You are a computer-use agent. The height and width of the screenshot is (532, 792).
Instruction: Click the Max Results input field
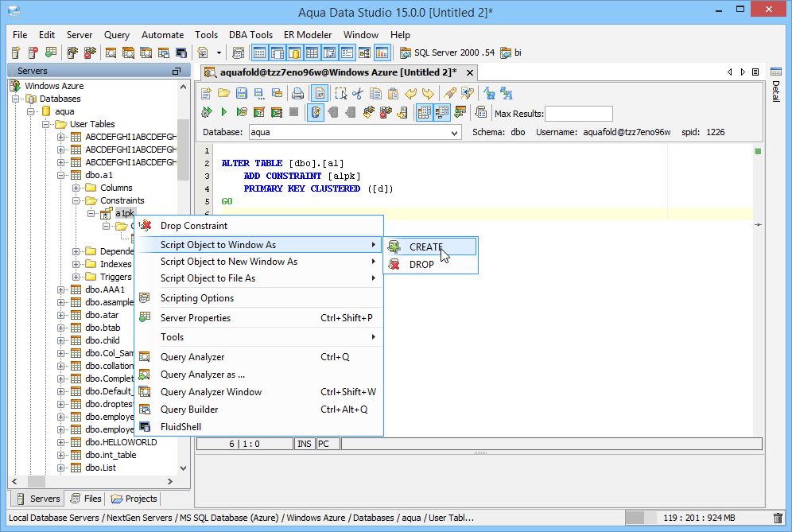pyautogui.click(x=579, y=114)
